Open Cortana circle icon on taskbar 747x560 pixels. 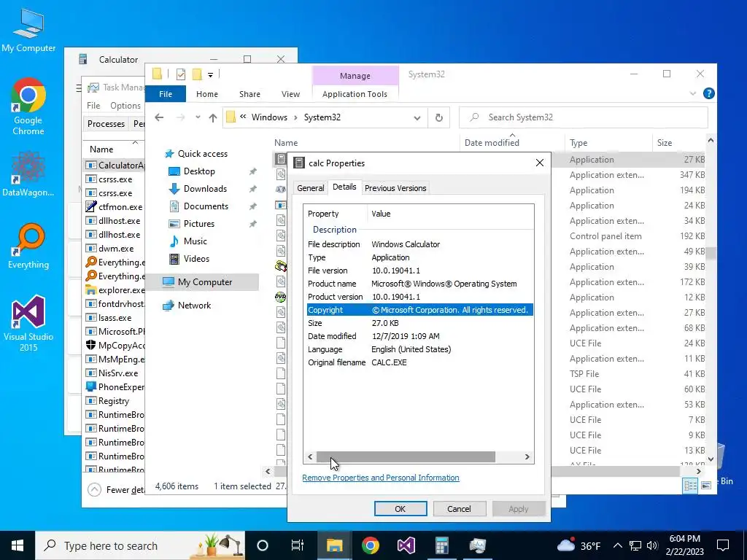point(263,545)
